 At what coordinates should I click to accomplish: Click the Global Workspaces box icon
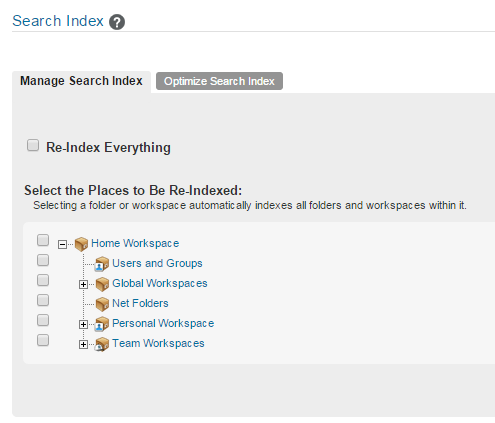[102, 284]
